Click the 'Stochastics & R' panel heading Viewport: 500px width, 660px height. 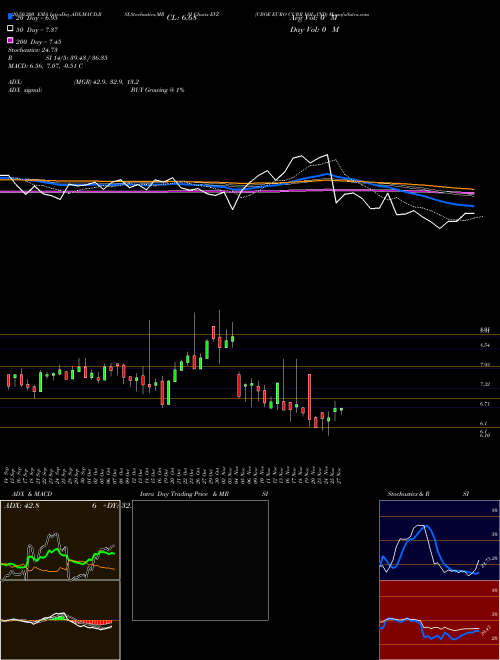pyautogui.click(x=408, y=494)
